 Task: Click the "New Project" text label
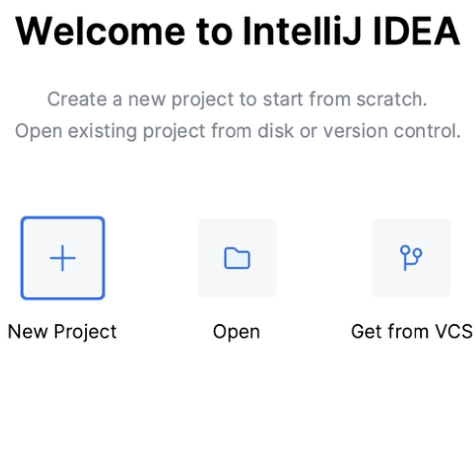tap(62, 331)
